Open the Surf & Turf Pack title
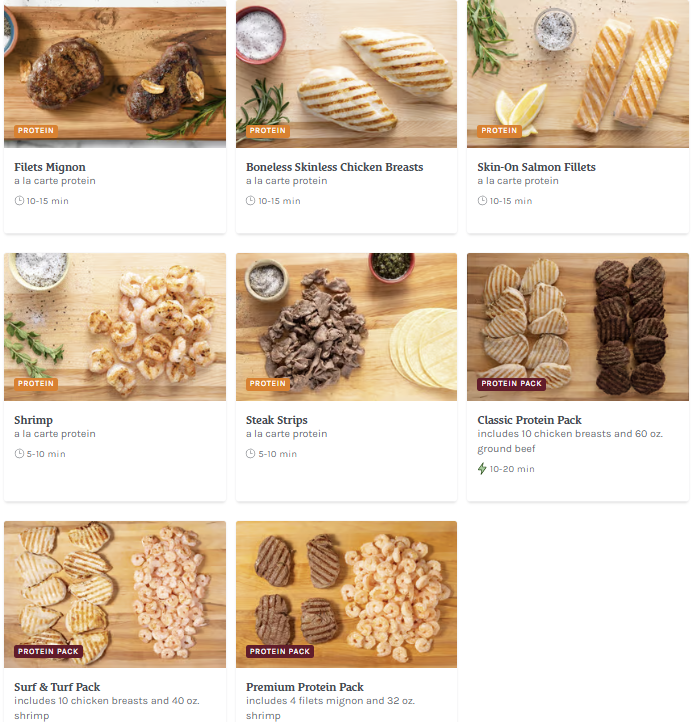This screenshot has height=722, width=699. (57, 687)
